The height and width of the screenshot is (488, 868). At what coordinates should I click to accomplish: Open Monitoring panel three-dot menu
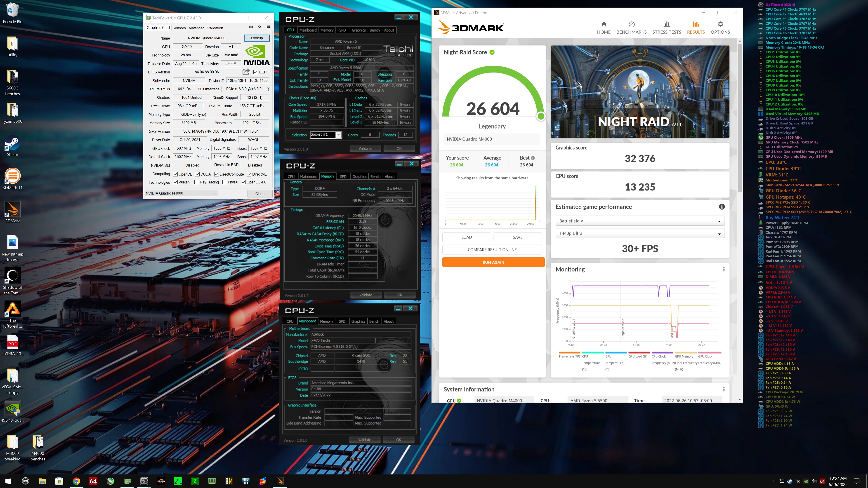pyautogui.click(x=724, y=270)
